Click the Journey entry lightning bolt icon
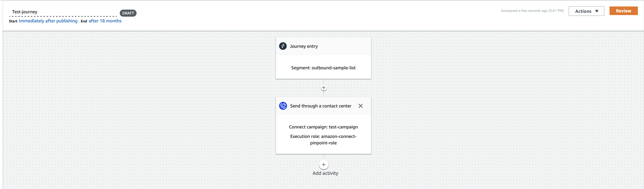644x189 pixels. click(283, 46)
